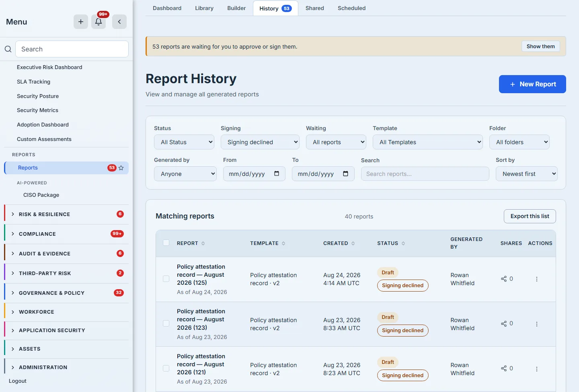The height and width of the screenshot is (392, 579).
Task: Open Custom Assessments page
Action: 44,139
